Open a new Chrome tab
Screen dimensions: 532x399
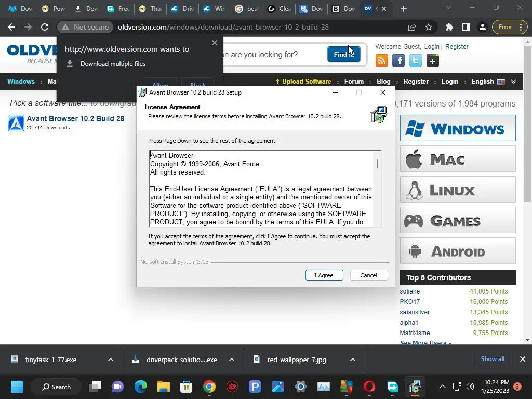point(403,9)
